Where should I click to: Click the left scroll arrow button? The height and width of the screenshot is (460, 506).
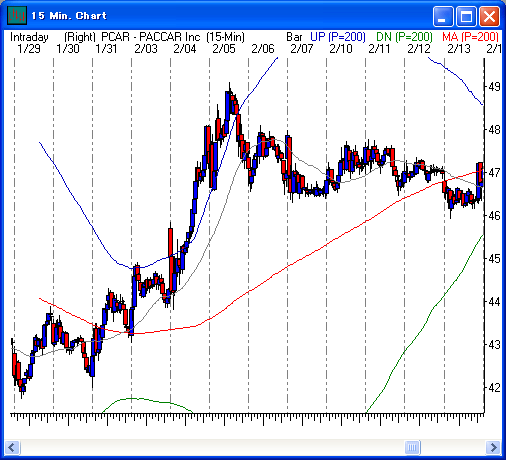pyautogui.click(x=13, y=447)
